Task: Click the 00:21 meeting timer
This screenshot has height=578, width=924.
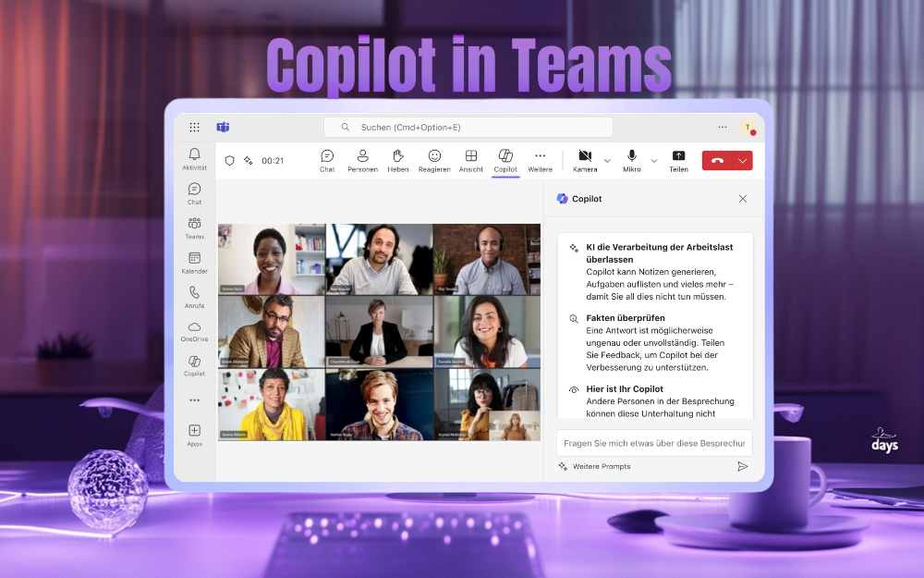Action: click(273, 160)
